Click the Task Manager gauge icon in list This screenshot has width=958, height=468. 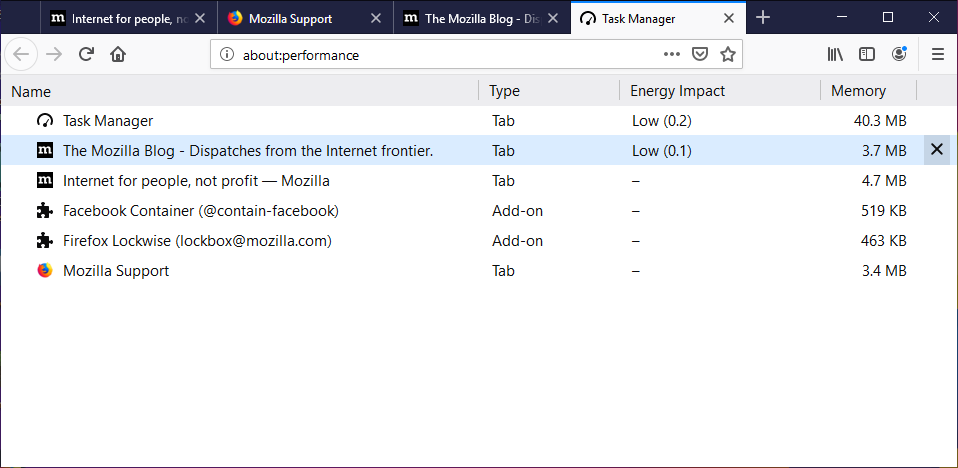click(45, 120)
